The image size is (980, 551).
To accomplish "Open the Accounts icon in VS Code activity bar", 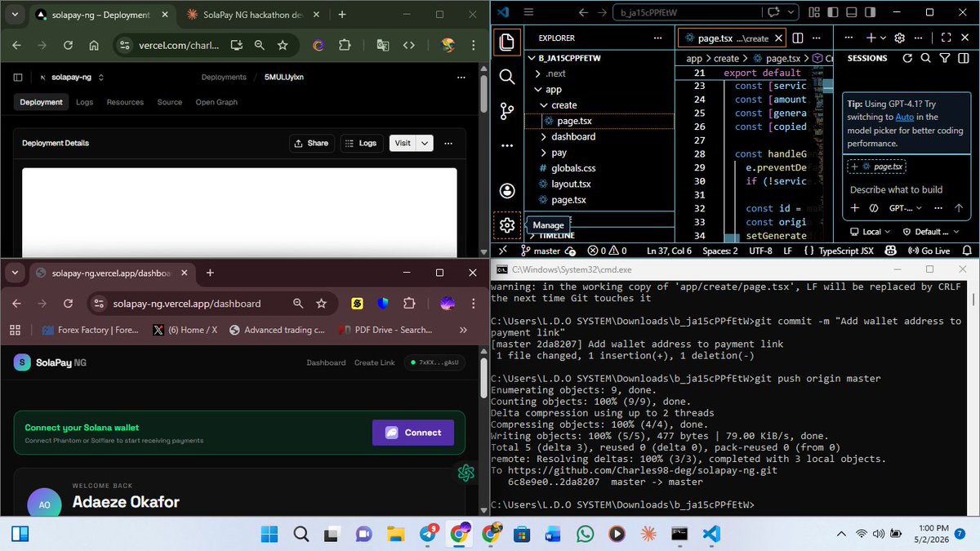I will click(x=507, y=190).
